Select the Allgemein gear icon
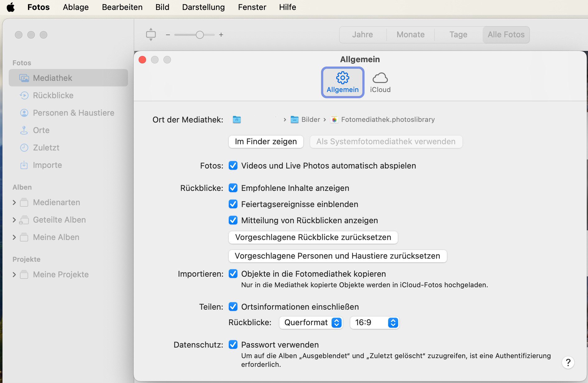This screenshot has height=383, width=588. tap(342, 78)
